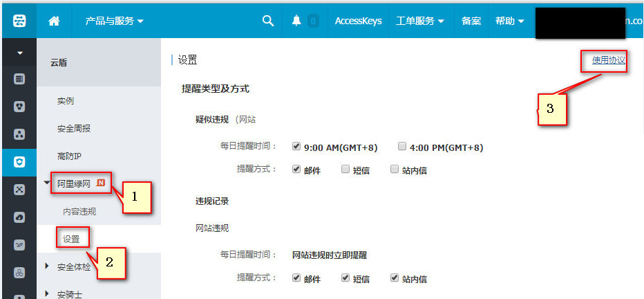Click the 设置 page title

point(188,60)
